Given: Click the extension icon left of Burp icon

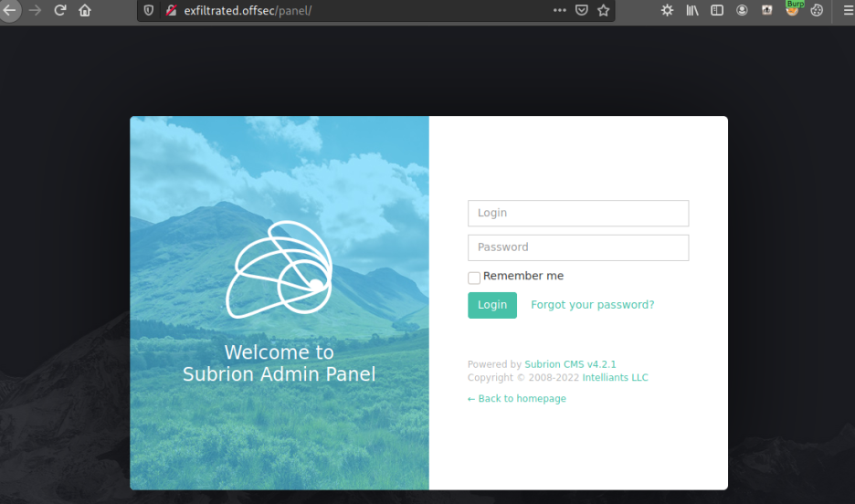Looking at the screenshot, I should [766, 10].
